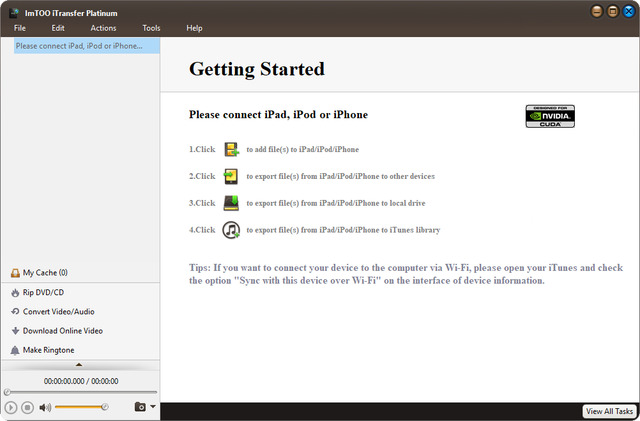640x421 pixels.
Task: Open Rip DVD/CD
Action: (43, 292)
